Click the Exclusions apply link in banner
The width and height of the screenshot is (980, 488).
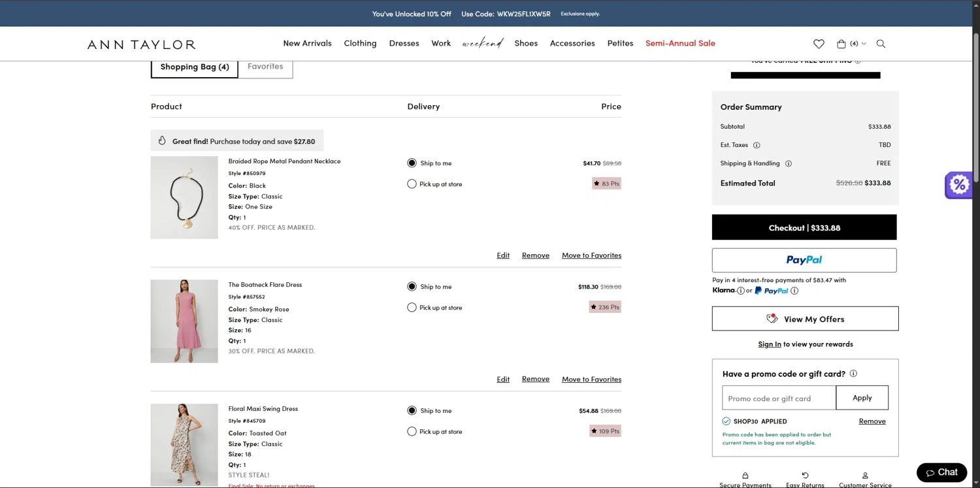580,14
